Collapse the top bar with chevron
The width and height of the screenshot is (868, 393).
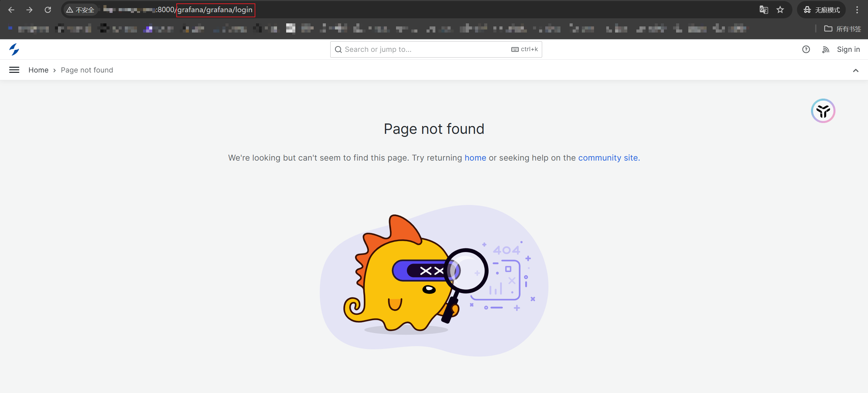click(x=856, y=70)
